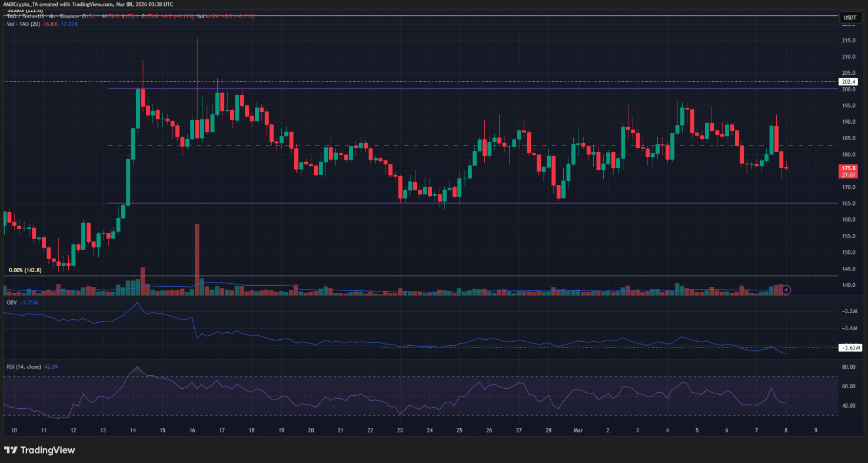Click date 14 on the time axis
Viewport: 868px width, 463px height.
pos(132,431)
